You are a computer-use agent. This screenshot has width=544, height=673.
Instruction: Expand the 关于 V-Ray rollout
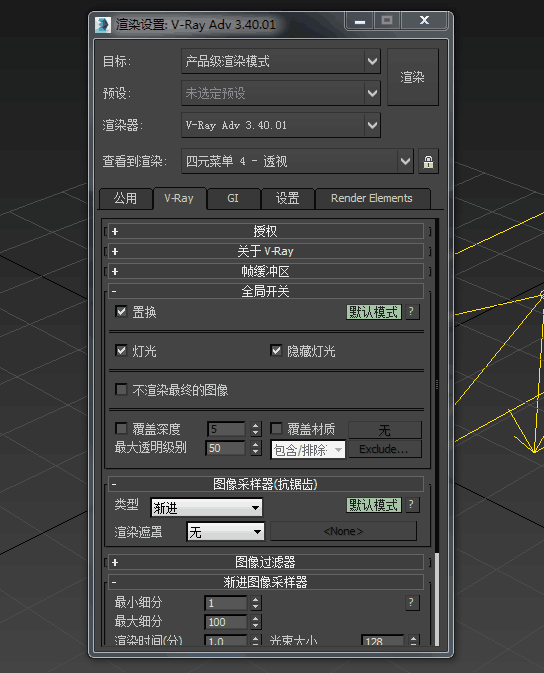(x=266, y=251)
